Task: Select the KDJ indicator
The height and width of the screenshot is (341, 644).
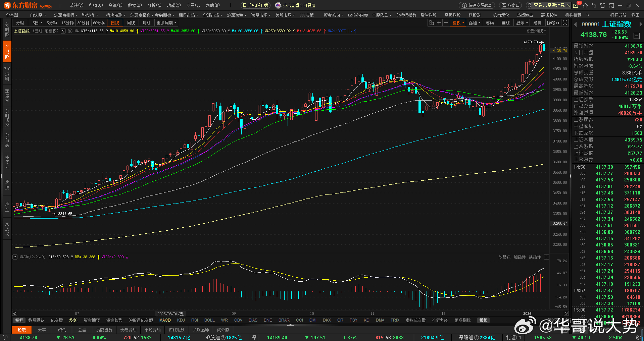Action: [x=181, y=320]
